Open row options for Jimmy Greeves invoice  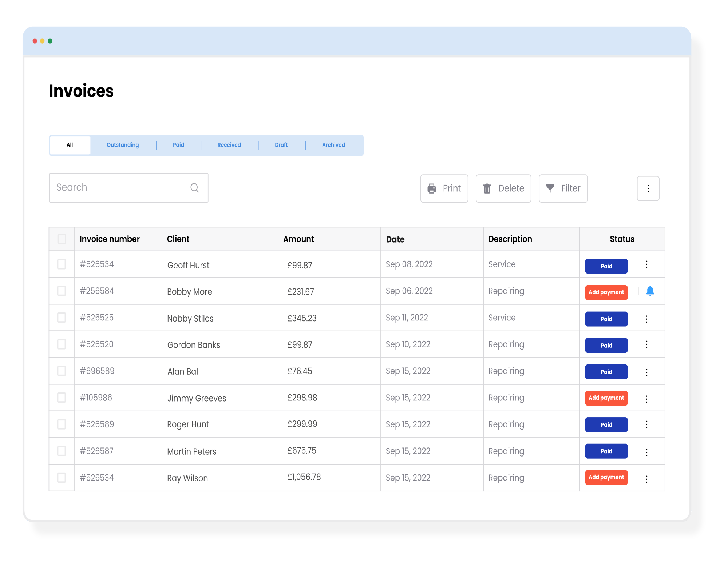click(x=646, y=399)
